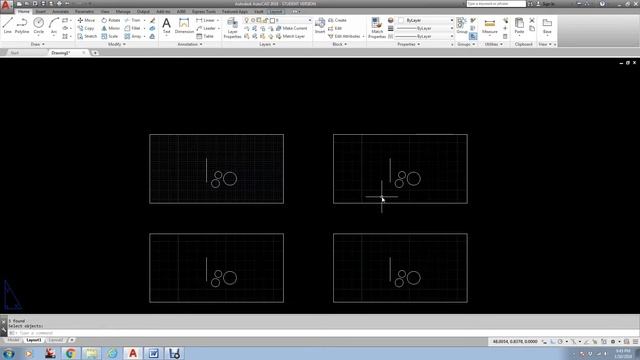Viewport: 640px width, 360px height.
Task: Switch to the Parametric ribbon tab
Action: pyautogui.click(x=84, y=11)
